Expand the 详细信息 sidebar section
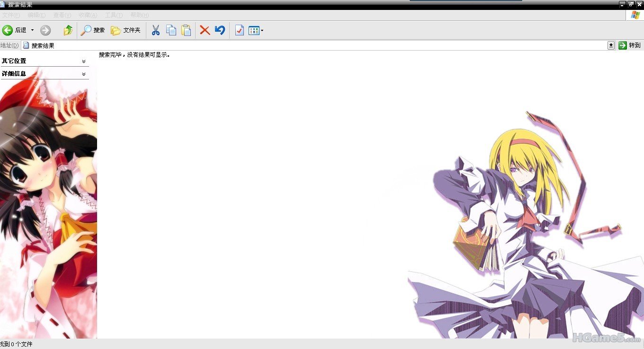 click(x=45, y=74)
